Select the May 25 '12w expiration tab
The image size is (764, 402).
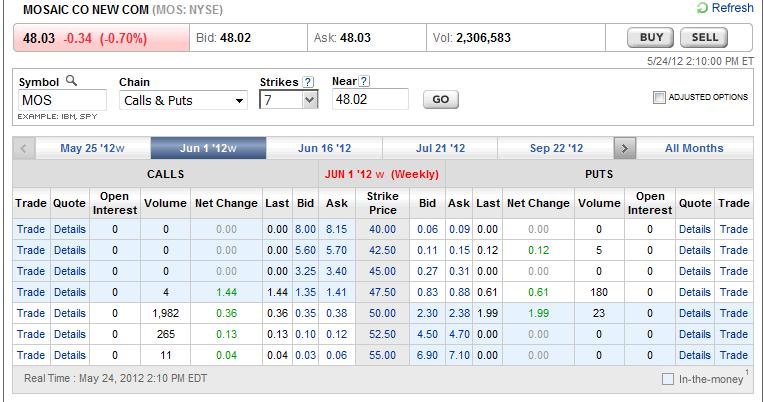[x=92, y=148]
